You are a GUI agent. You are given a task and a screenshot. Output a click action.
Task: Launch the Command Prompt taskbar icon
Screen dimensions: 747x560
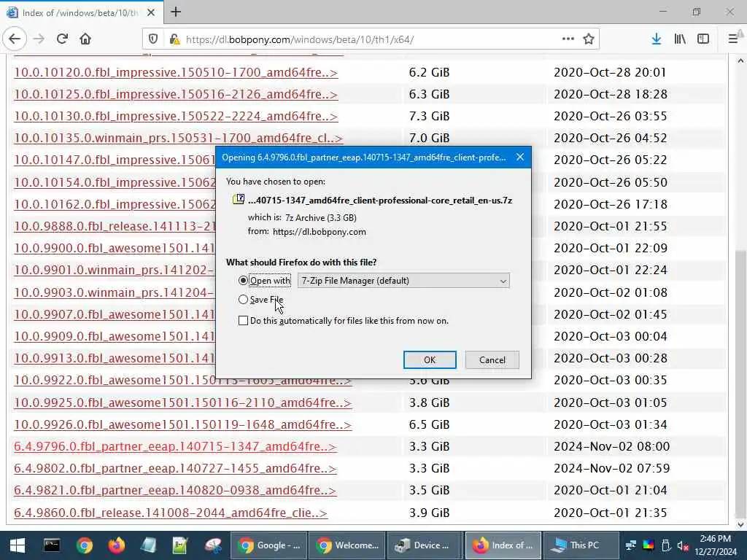[x=52, y=545]
